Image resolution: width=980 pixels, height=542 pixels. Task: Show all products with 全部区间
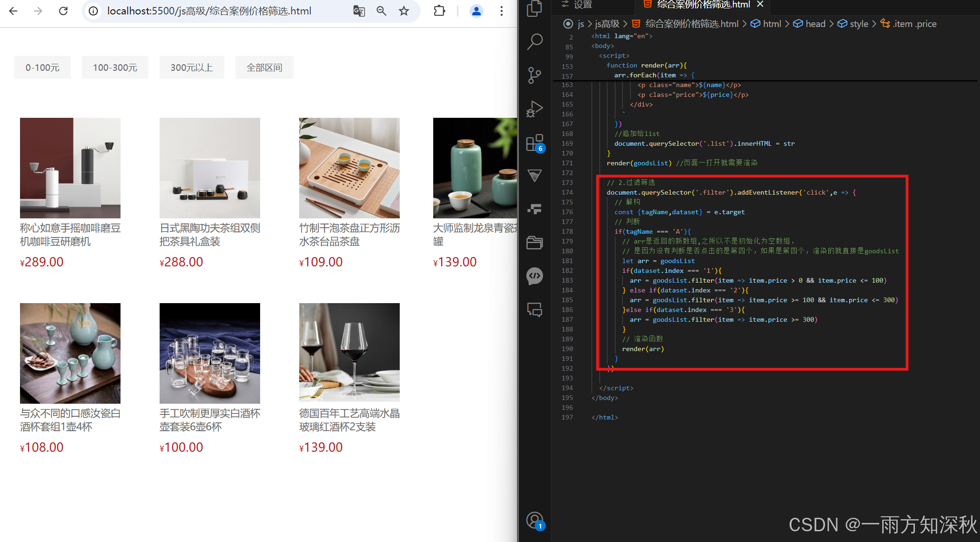click(264, 68)
